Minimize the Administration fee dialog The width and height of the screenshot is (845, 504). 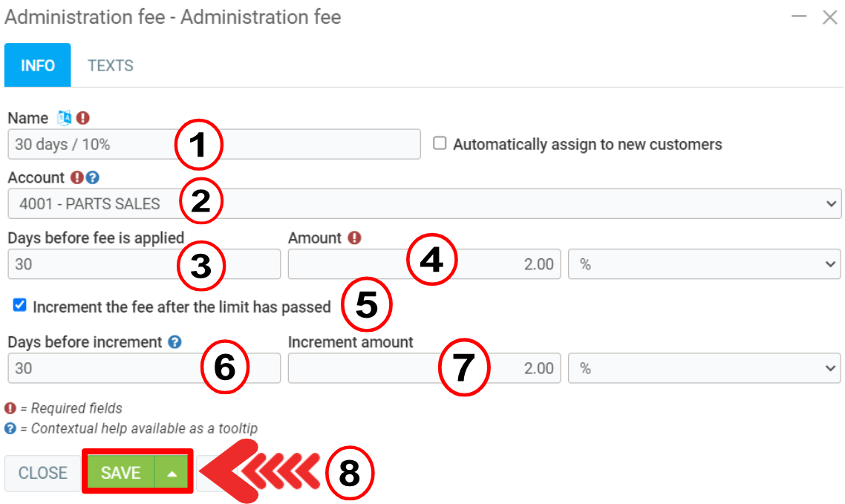pyautogui.click(x=799, y=17)
